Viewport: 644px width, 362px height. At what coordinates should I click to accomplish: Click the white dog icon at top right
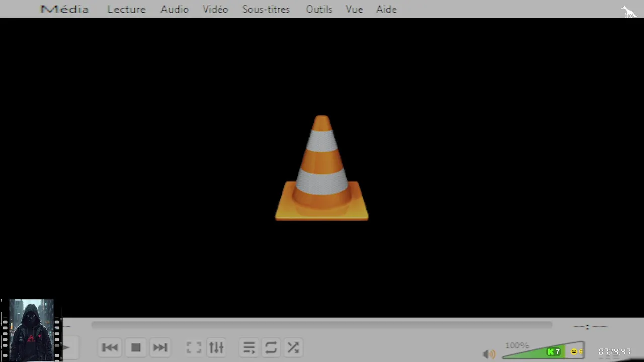[x=629, y=12]
